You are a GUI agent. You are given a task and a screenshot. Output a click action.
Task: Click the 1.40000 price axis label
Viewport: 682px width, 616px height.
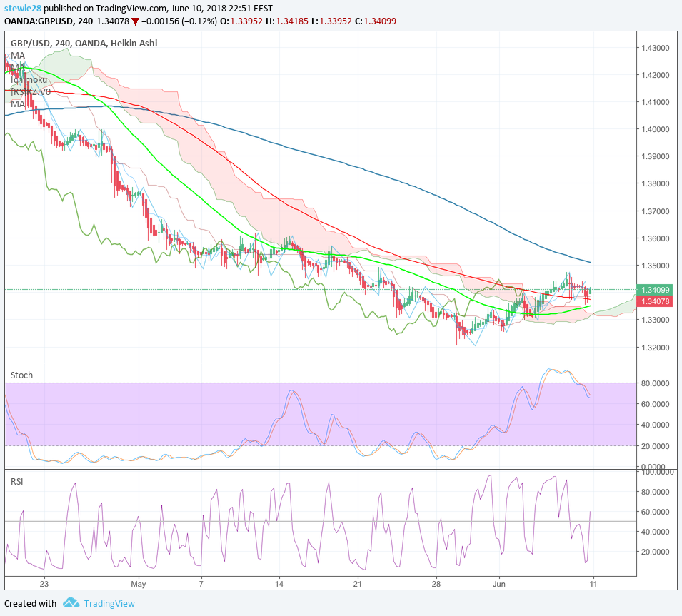tap(656, 129)
